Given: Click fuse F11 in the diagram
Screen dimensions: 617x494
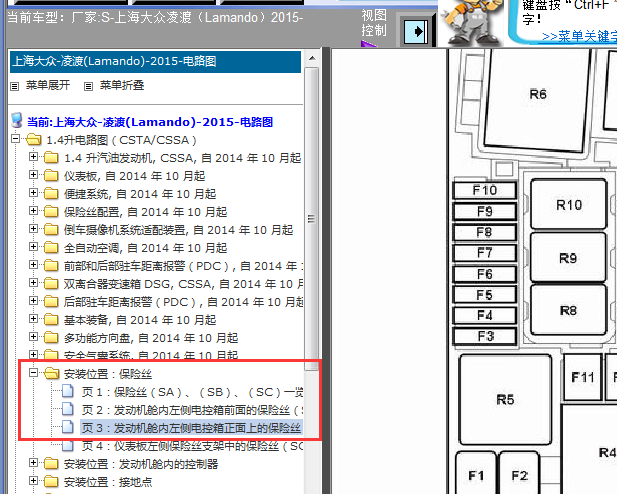Looking at the screenshot, I should [582, 377].
